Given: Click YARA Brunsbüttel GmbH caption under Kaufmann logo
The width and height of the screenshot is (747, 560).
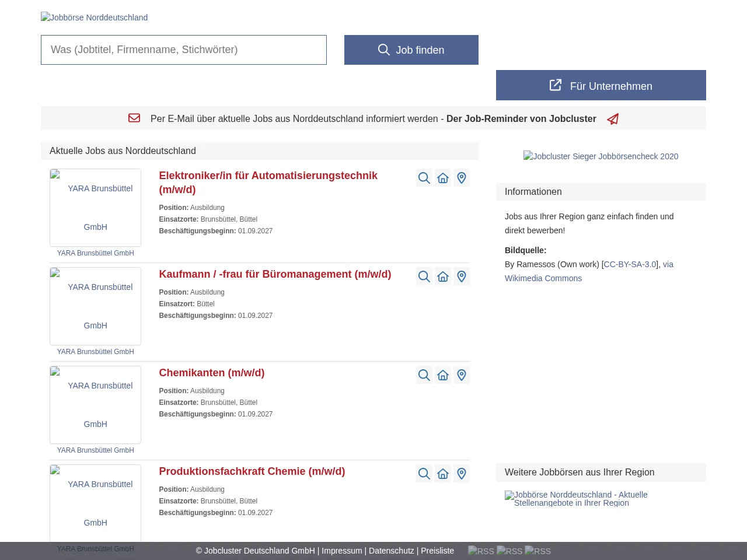Looking at the screenshot, I should coord(95,352).
